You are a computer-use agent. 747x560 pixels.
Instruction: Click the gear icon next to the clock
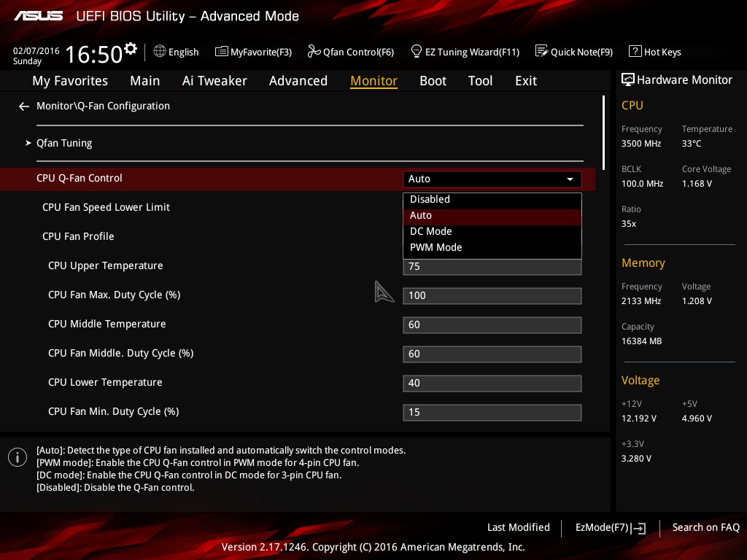tap(131, 48)
